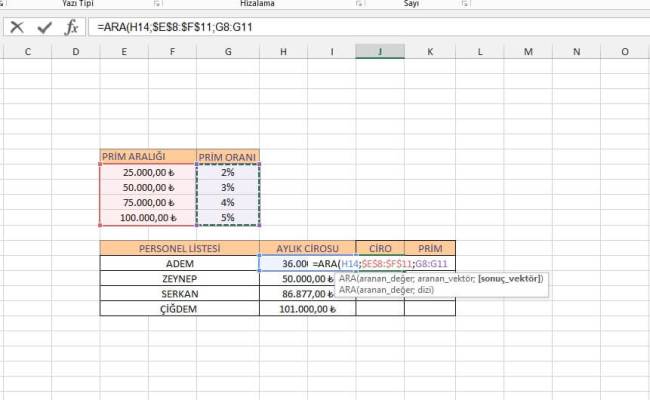Select the 3% rate cell

click(x=228, y=187)
